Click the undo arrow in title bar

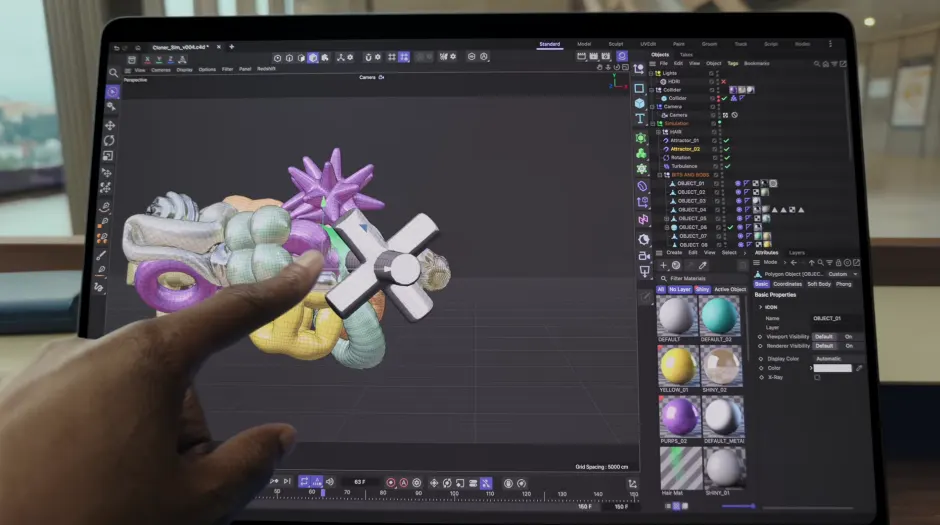pos(116,47)
